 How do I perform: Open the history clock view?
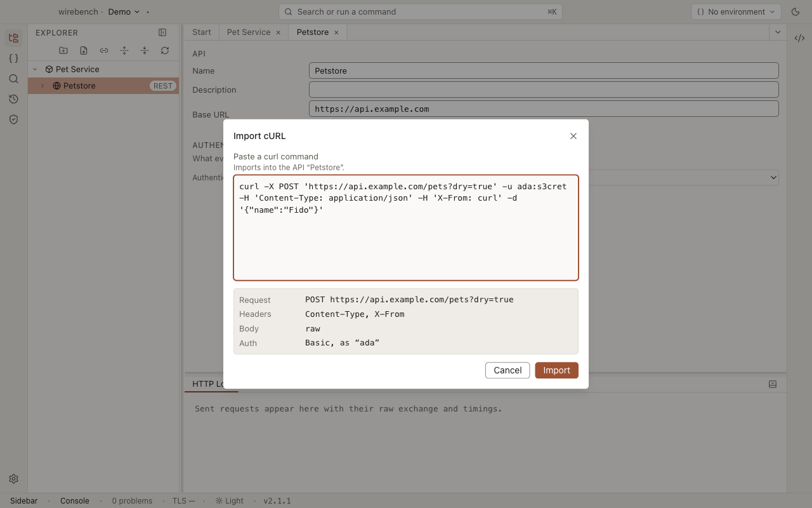click(x=13, y=99)
